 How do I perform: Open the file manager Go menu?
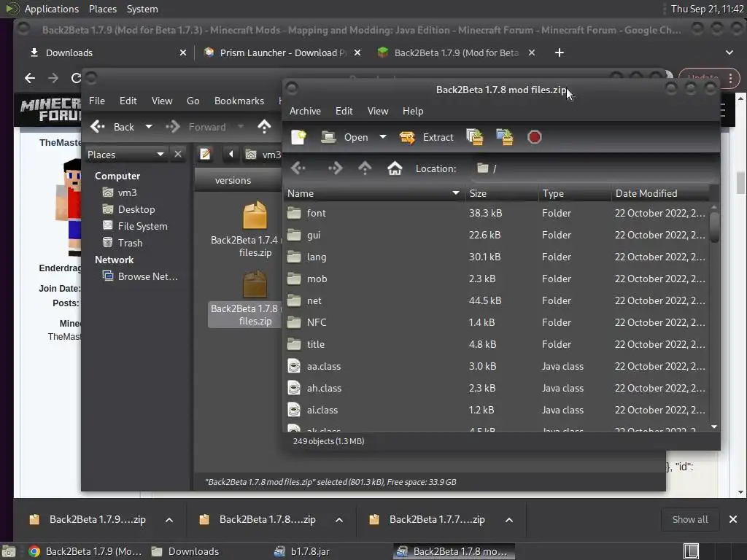pyautogui.click(x=193, y=101)
